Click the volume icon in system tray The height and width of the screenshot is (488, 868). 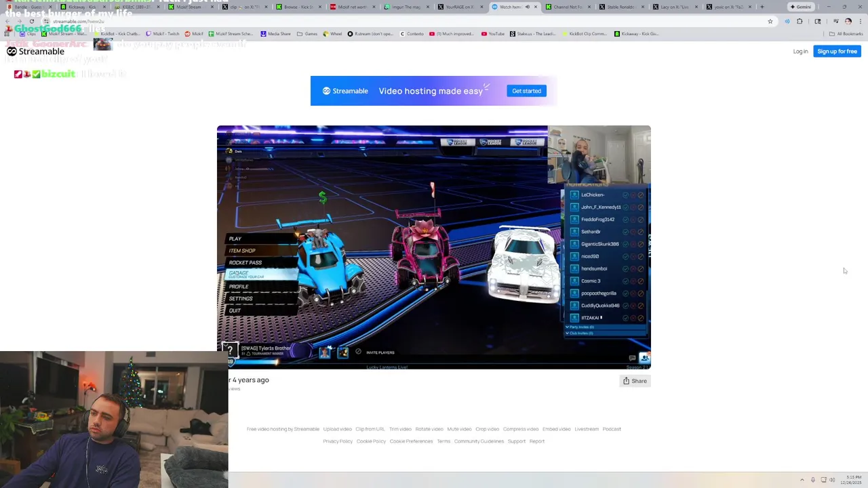point(833,480)
